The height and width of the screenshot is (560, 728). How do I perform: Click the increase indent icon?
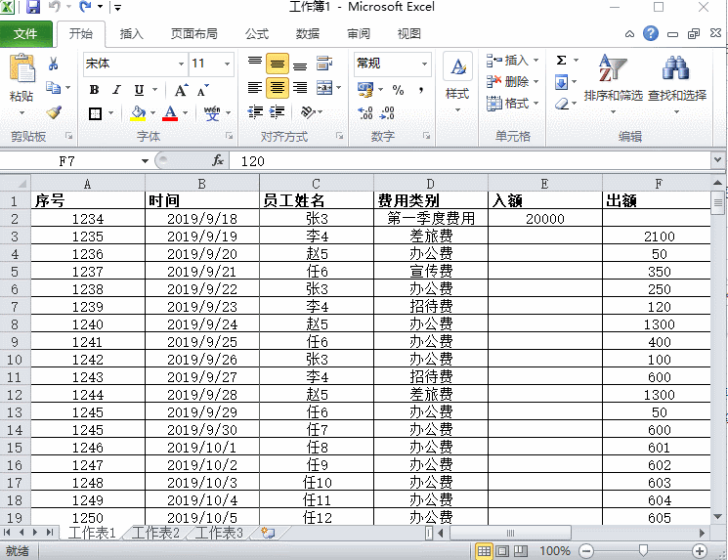click(278, 112)
